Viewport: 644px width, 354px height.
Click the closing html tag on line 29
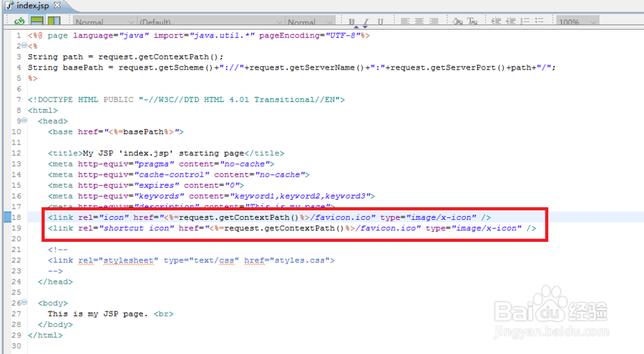coord(45,335)
